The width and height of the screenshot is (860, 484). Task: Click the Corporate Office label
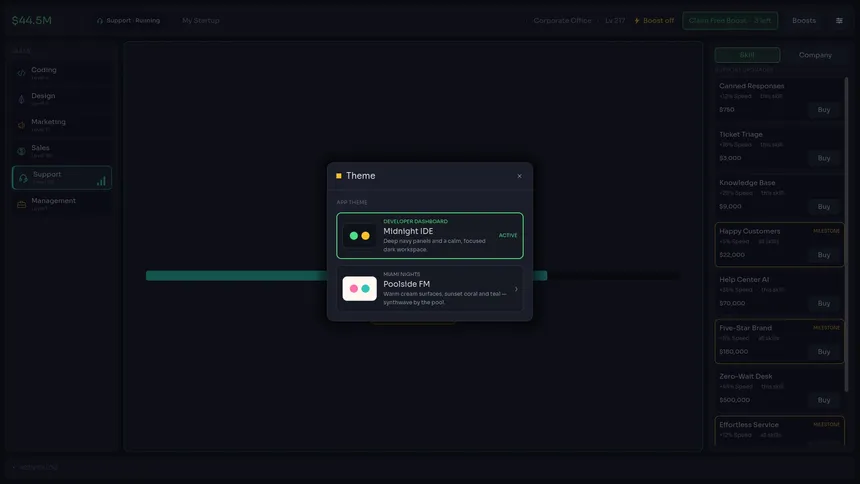(x=562, y=21)
